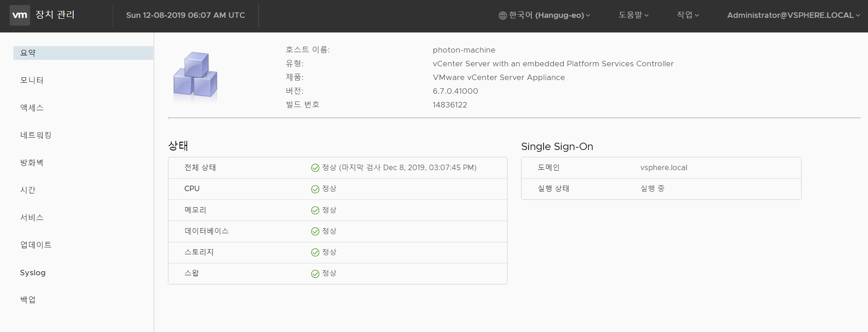
Task: Open the Syslog page
Action: click(32, 273)
